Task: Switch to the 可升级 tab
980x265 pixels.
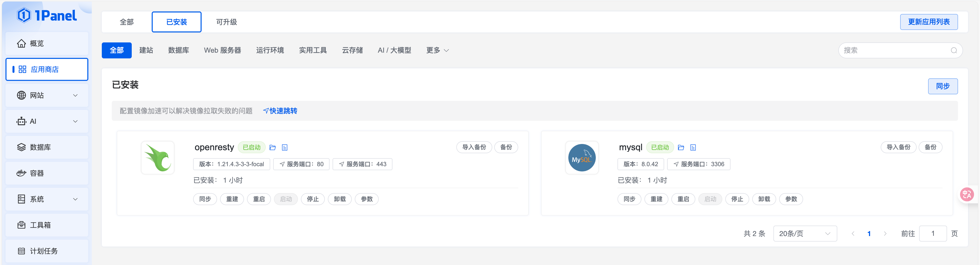Action: (x=226, y=22)
